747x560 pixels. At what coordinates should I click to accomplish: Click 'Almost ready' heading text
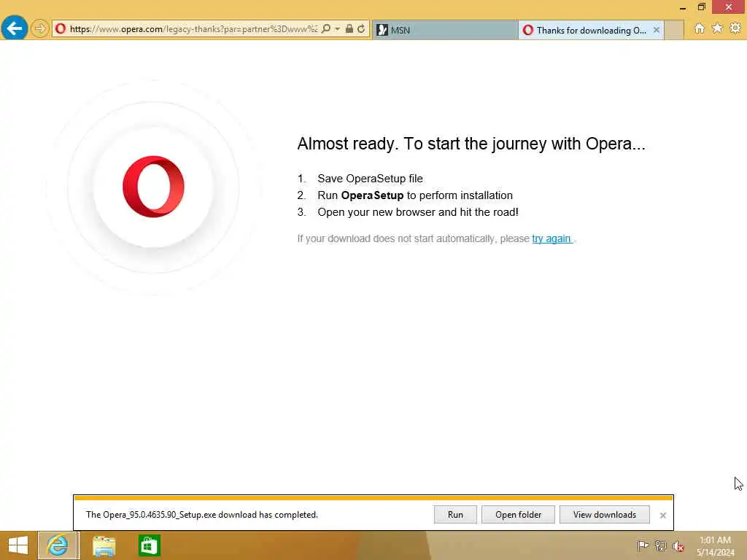[x=471, y=144]
